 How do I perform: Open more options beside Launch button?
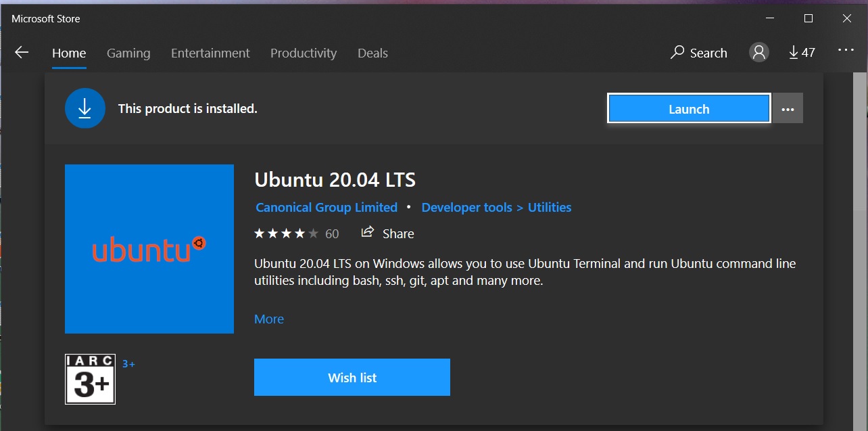pyautogui.click(x=788, y=109)
